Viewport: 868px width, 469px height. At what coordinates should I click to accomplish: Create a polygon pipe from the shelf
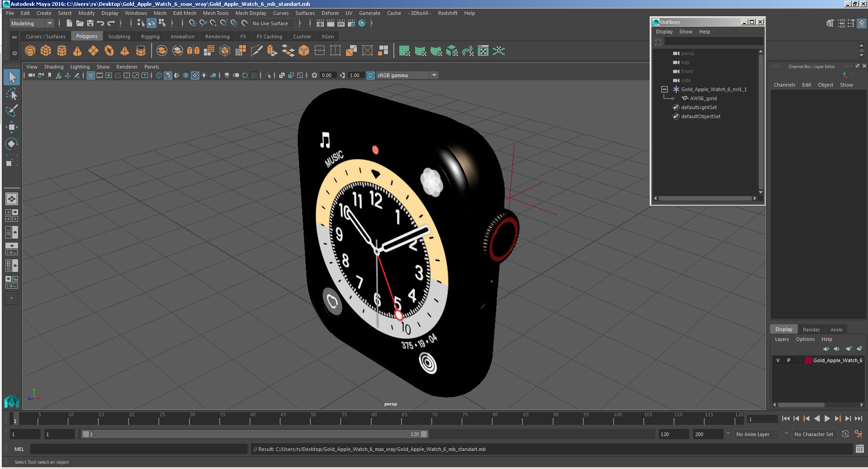pos(141,51)
